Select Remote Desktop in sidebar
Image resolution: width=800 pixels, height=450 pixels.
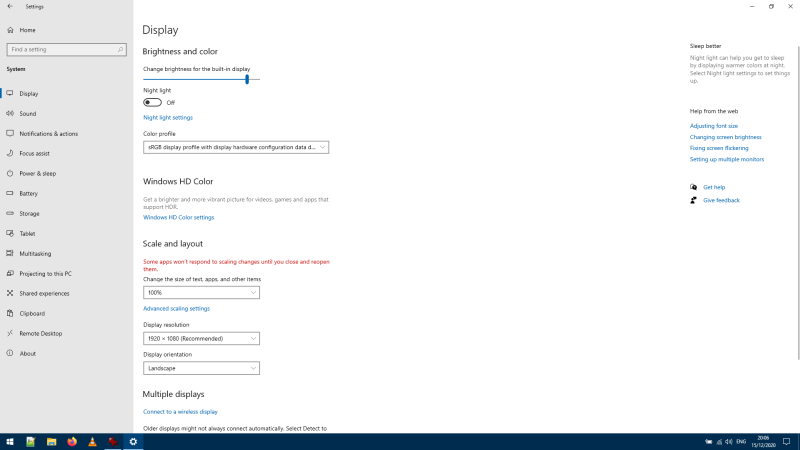pos(40,334)
